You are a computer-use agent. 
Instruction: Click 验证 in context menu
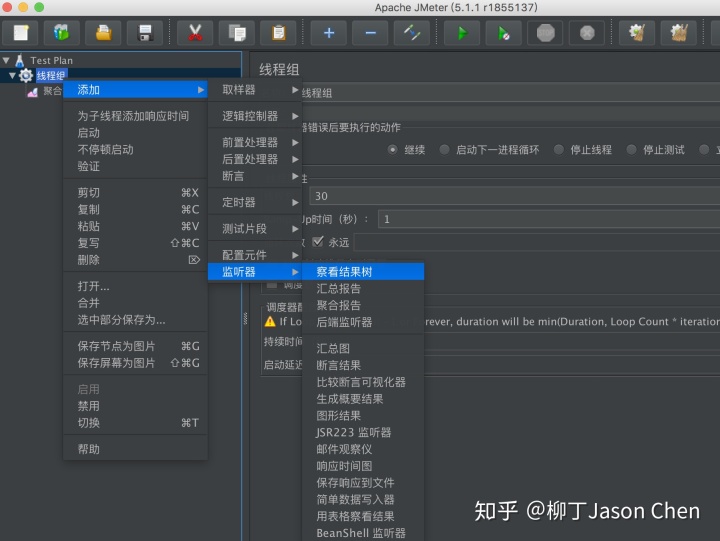click(135, 166)
